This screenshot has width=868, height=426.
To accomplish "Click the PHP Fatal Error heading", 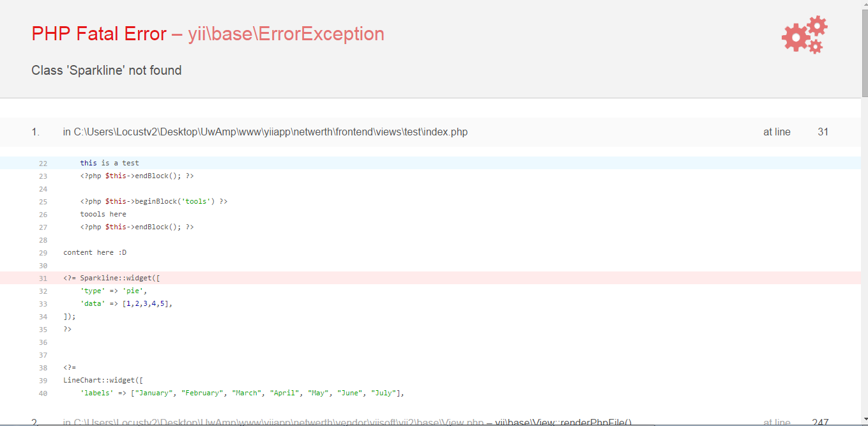I will [99, 34].
